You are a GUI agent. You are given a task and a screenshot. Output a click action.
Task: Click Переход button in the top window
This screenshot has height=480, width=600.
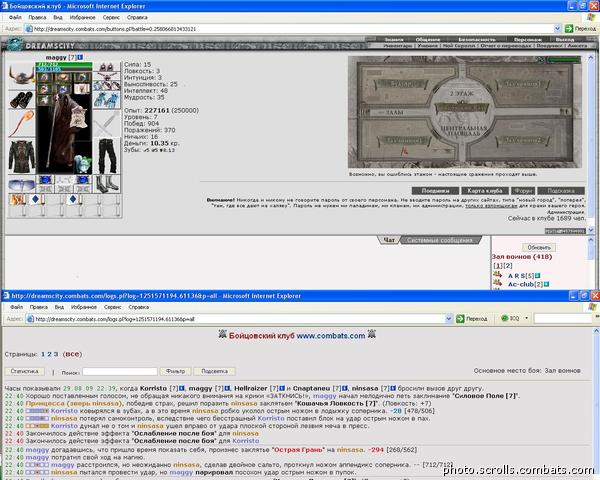pyautogui.click(x=580, y=28)
